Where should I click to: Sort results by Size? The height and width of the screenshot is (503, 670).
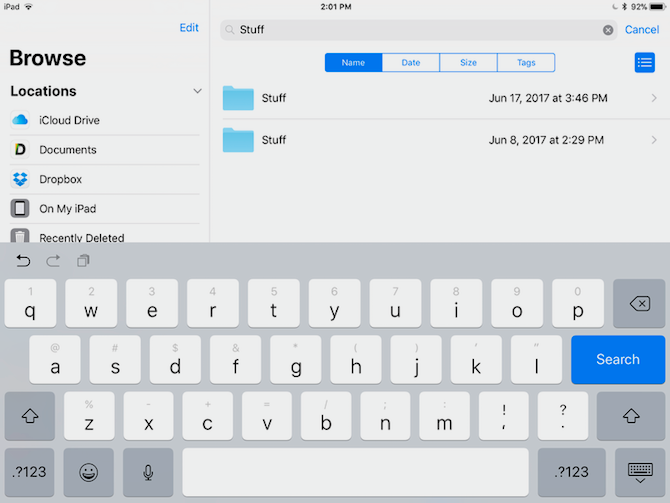click(468, 63)
